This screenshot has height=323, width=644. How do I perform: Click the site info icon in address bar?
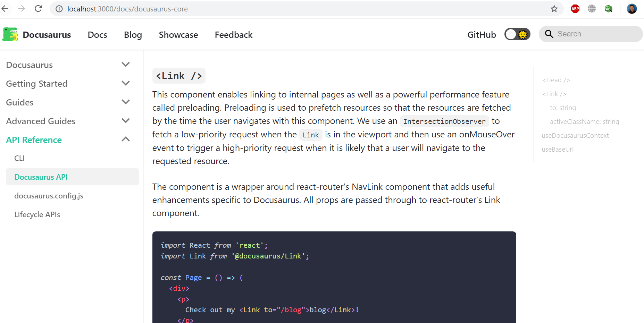[x=59, y=9]
